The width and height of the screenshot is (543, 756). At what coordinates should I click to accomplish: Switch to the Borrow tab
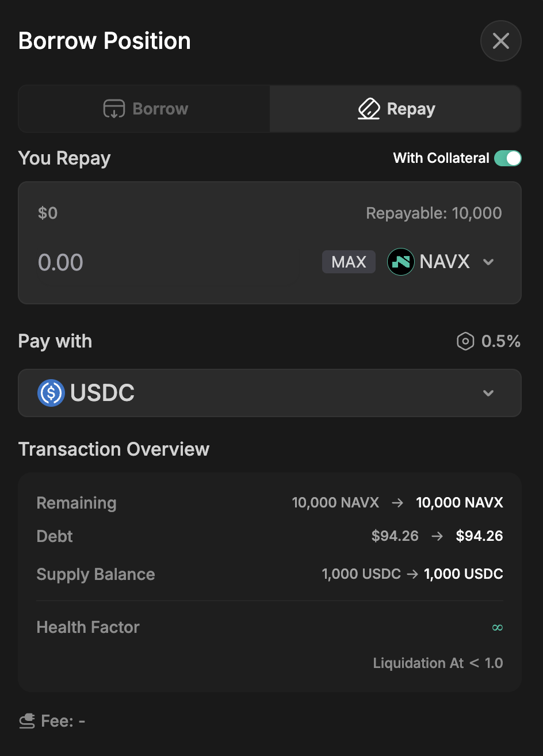click(x=145, y=109)
